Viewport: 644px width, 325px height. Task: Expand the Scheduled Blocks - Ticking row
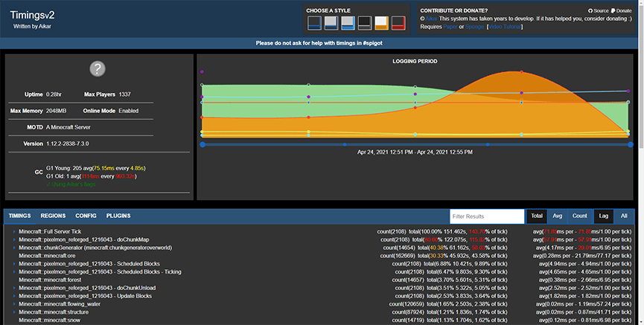click(14, 272)
